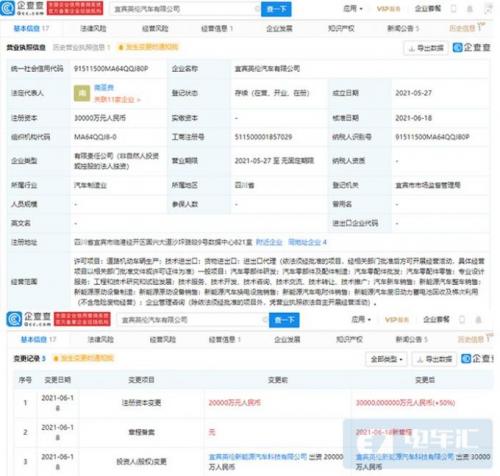
Task: Click the red banner beside the logo above 变更记录
Action: click(82, 319)
